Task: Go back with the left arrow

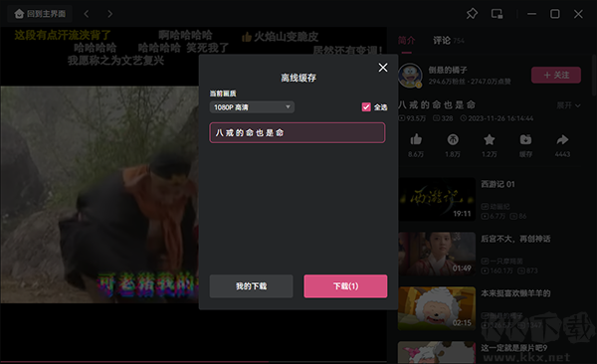Action: 87,14
